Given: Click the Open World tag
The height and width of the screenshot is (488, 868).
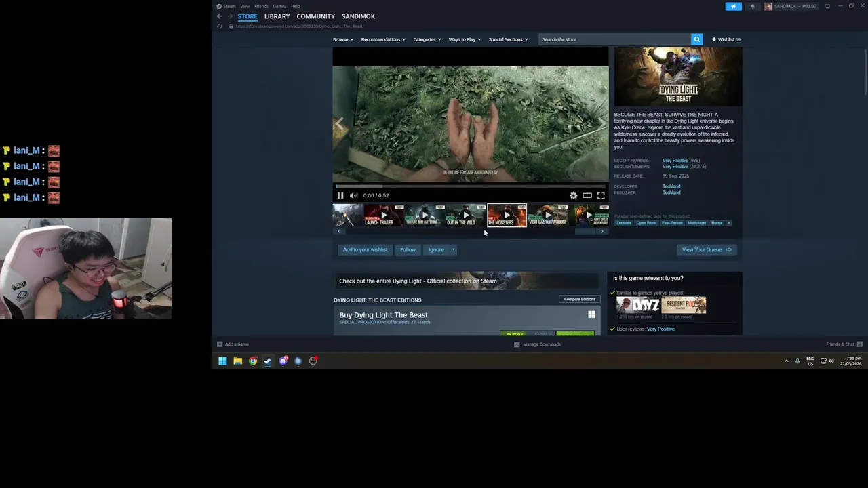Looking at the screenshot, I should coord(646,223).
